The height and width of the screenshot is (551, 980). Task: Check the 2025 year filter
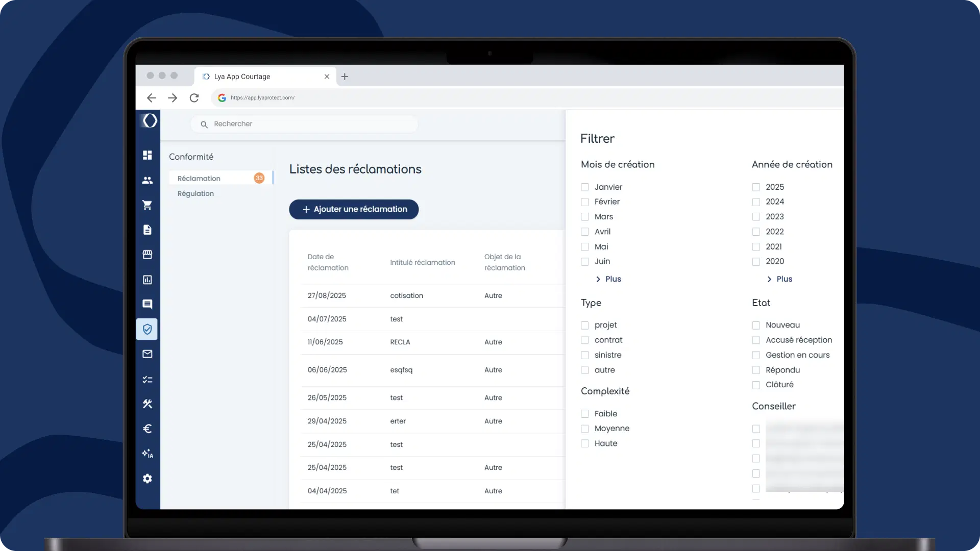(756, 187)
